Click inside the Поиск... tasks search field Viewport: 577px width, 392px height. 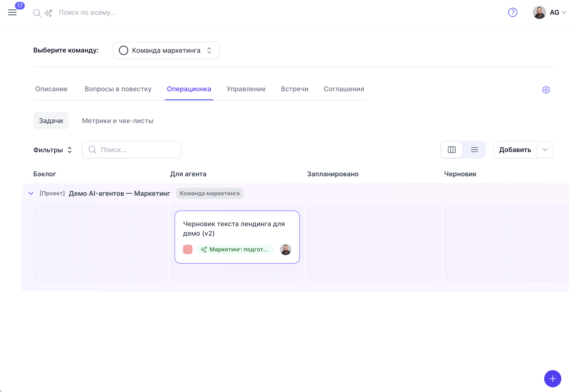click(132, 149)
